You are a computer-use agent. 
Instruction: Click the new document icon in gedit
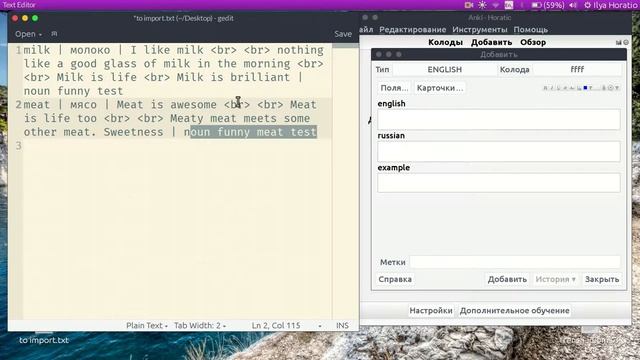point(54,34)
